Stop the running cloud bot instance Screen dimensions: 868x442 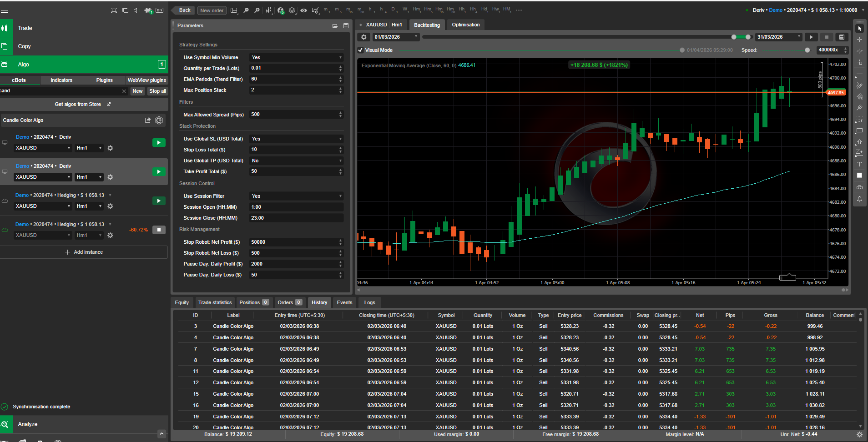(159, 230)
